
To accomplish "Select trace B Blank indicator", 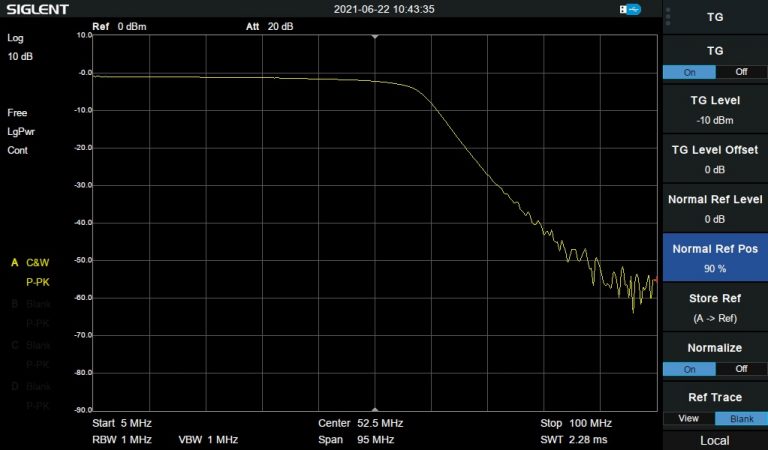I will tap(30, 304).
